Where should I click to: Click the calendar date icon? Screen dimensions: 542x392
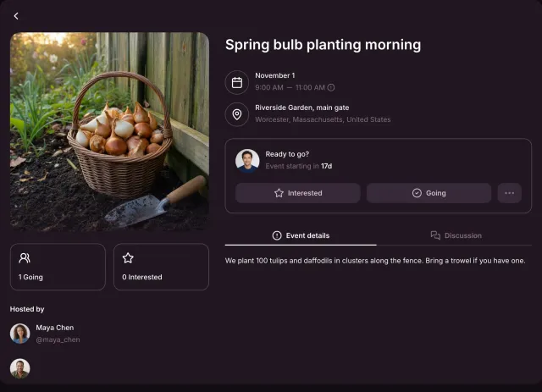click(x=237, y=83)
